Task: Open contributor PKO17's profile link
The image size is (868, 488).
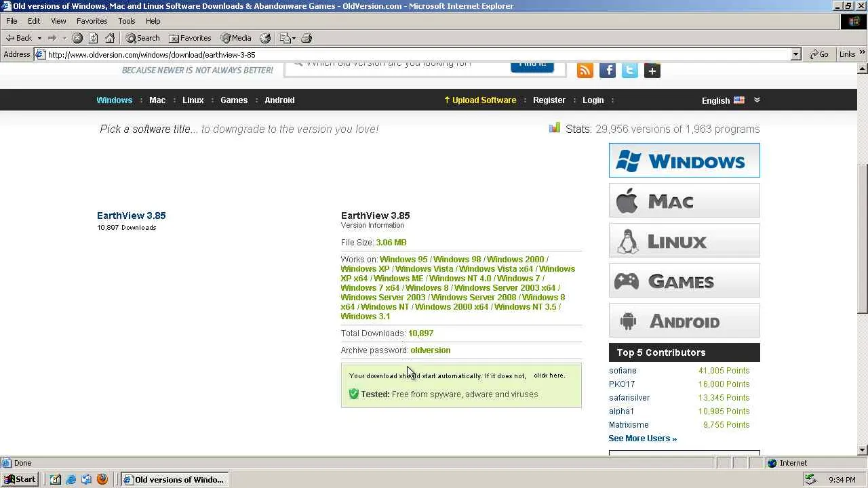Action: 623,384
